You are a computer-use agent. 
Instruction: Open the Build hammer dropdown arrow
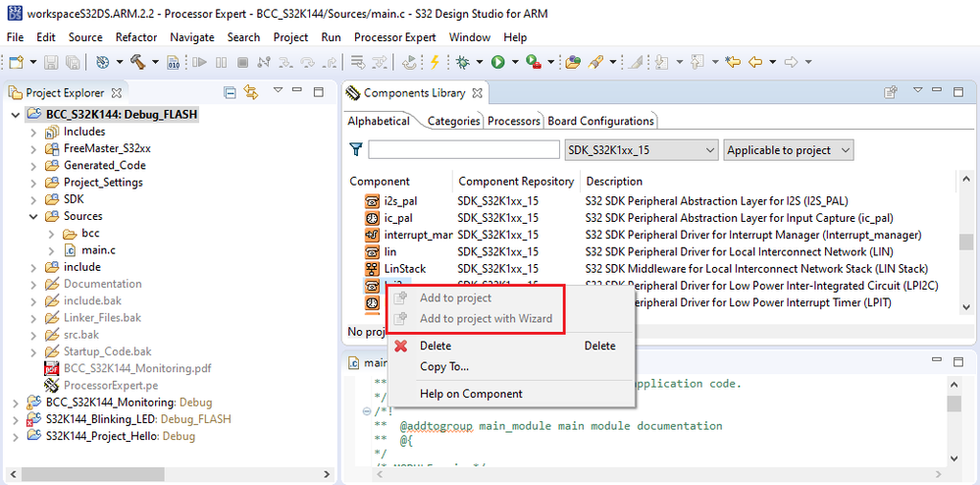(155, 61)
